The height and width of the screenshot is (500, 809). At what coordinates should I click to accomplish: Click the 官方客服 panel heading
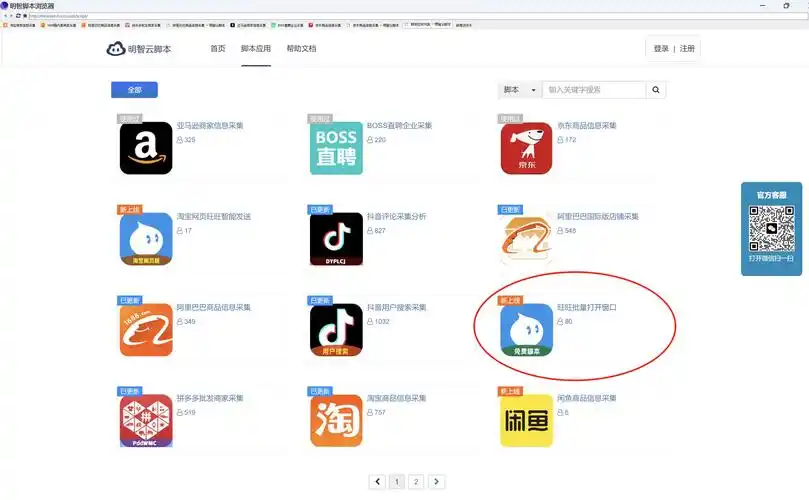772,195
